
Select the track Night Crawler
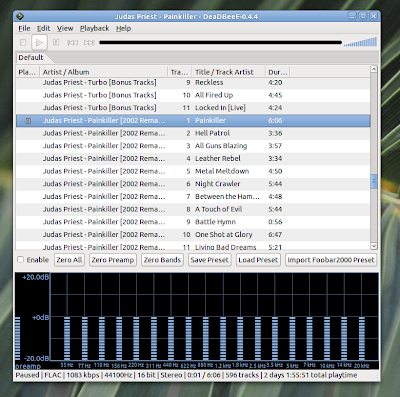tap(193, 184)
